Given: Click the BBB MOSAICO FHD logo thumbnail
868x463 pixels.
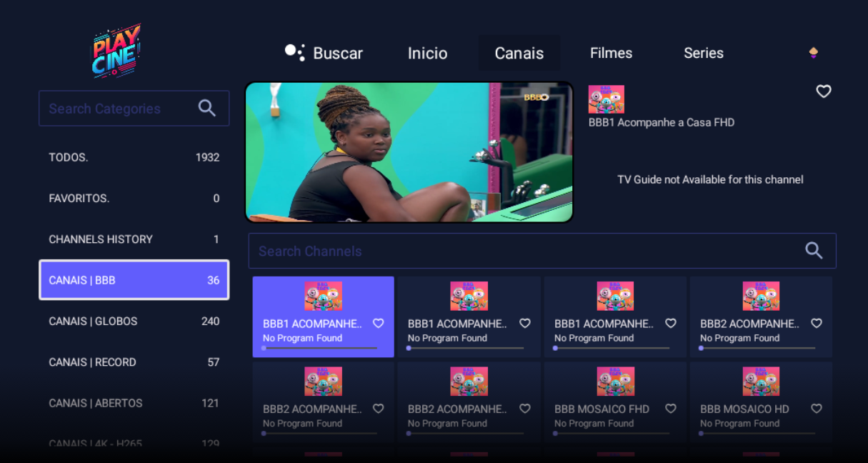Looking at the screenshot, I should coord(615,382).
